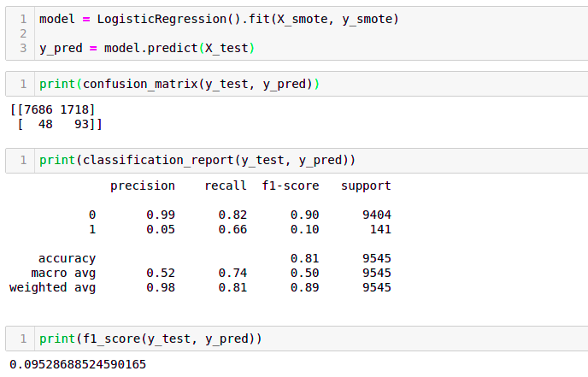588x377 pixels.
Task: Click the support value 141 for class 1
Action: click(x=379, y=229)
